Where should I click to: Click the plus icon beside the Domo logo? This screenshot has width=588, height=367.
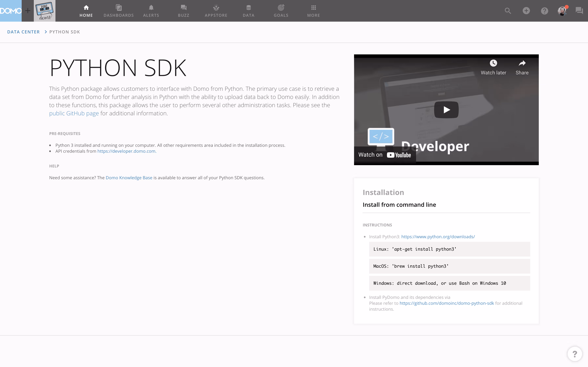tap(28, 11)
